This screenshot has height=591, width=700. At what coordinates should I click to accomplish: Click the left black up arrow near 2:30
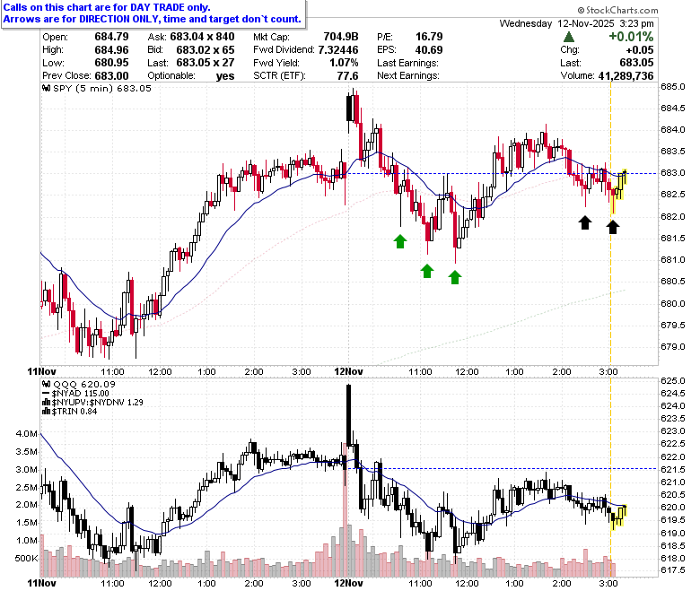pos(585,222)
